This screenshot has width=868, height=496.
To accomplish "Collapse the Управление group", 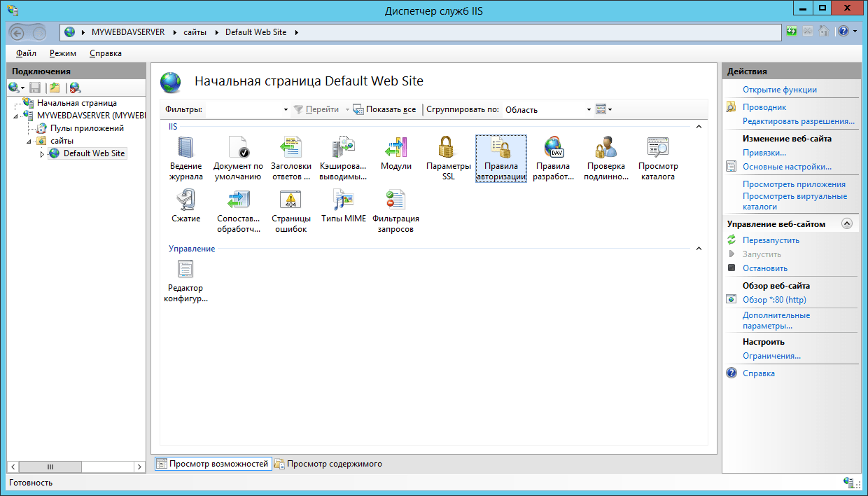I will tap(698, 249).
